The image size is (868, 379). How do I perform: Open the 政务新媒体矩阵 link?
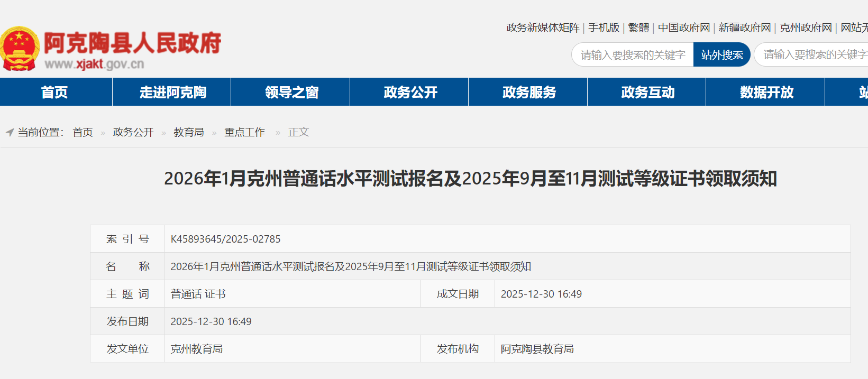(x=543, y=27)
